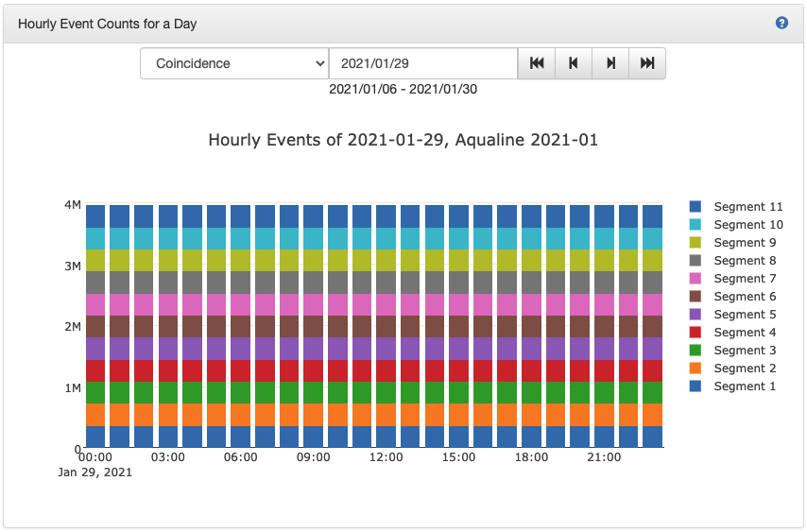Toggle Segment 10 legend entry

click(x=747, y=225)
